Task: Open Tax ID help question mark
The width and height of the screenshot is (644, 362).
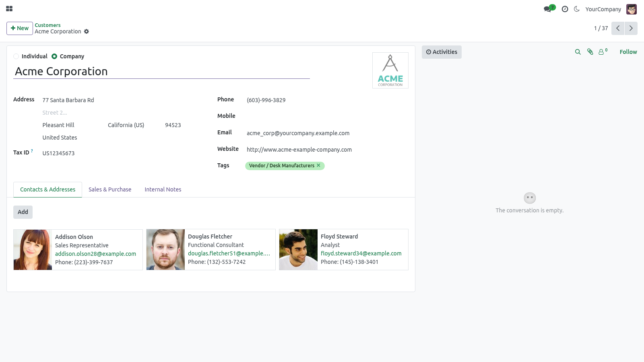Action: 32,151
